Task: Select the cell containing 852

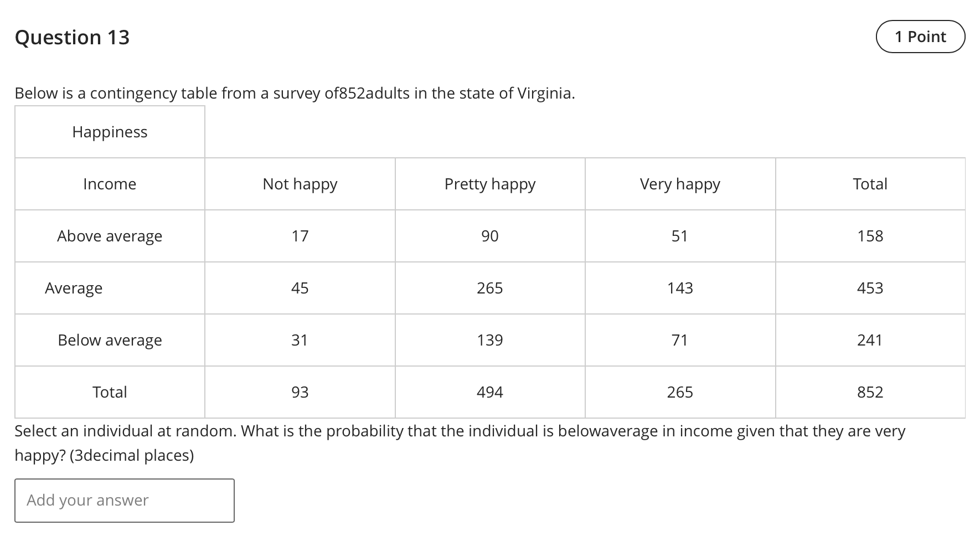Action: (x=870, y=392)
